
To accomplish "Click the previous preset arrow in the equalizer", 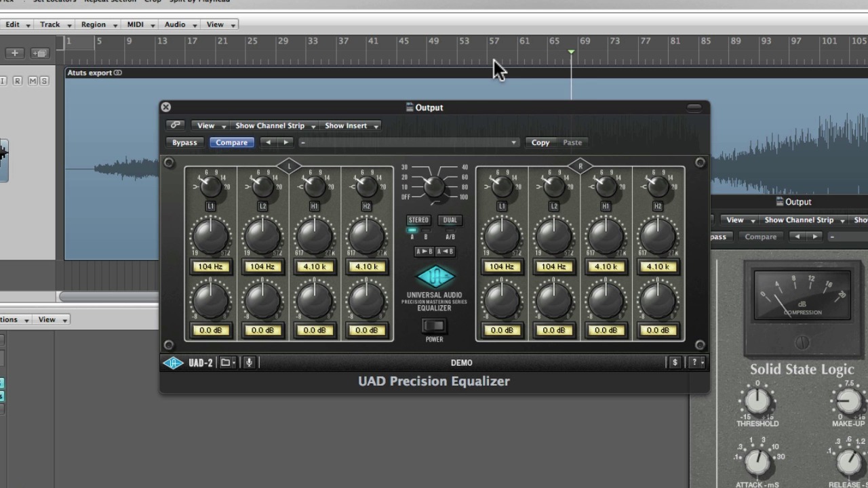I will (x=269, y=142).
